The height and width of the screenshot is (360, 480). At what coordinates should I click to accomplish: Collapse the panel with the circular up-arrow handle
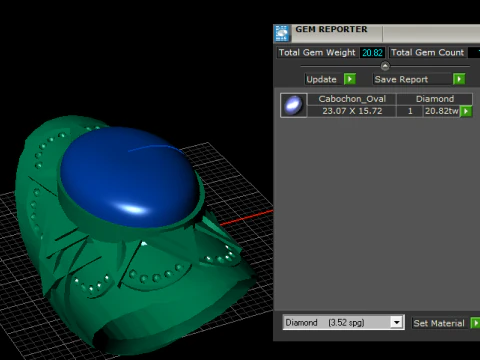coord(385,66)
